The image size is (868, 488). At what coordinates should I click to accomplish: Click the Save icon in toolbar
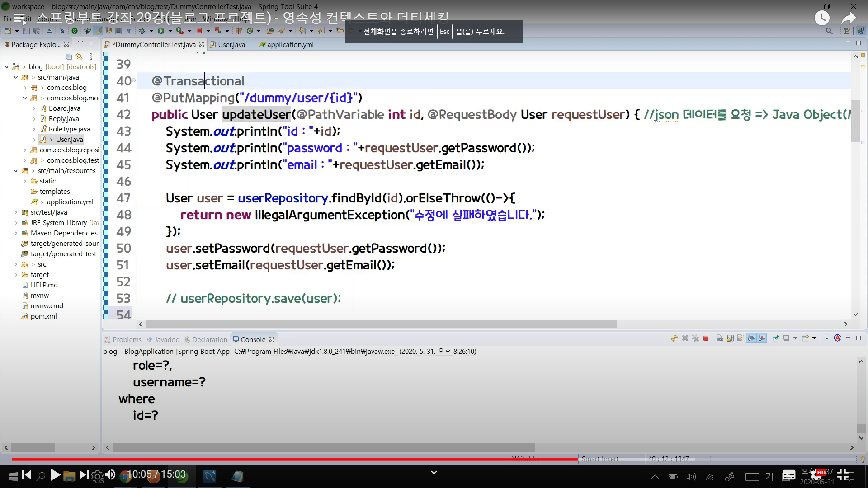pyautogui.click(x=26, y=31)
